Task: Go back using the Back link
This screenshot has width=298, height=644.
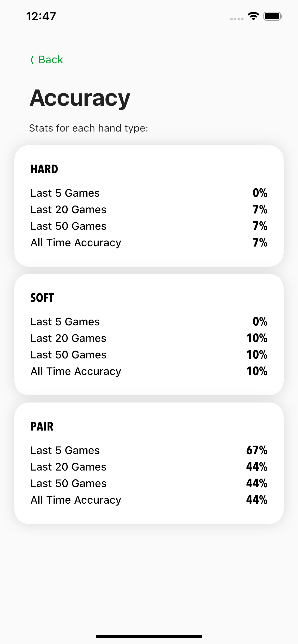Action: click(x=51, y=60)
